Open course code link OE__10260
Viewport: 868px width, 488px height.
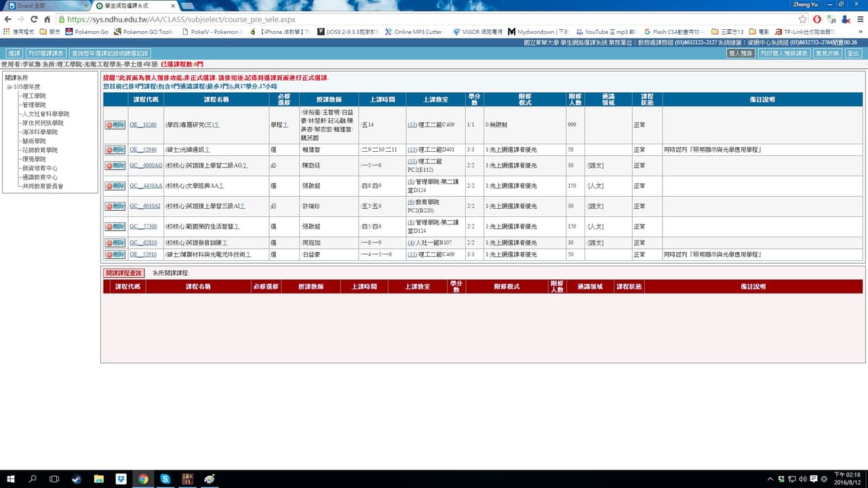(143, 125)
